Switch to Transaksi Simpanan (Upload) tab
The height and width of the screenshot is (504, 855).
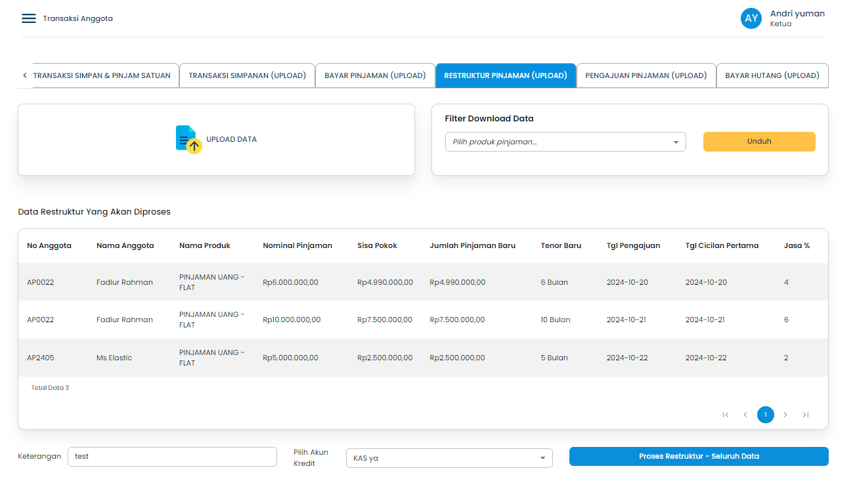tap(247, 75)
